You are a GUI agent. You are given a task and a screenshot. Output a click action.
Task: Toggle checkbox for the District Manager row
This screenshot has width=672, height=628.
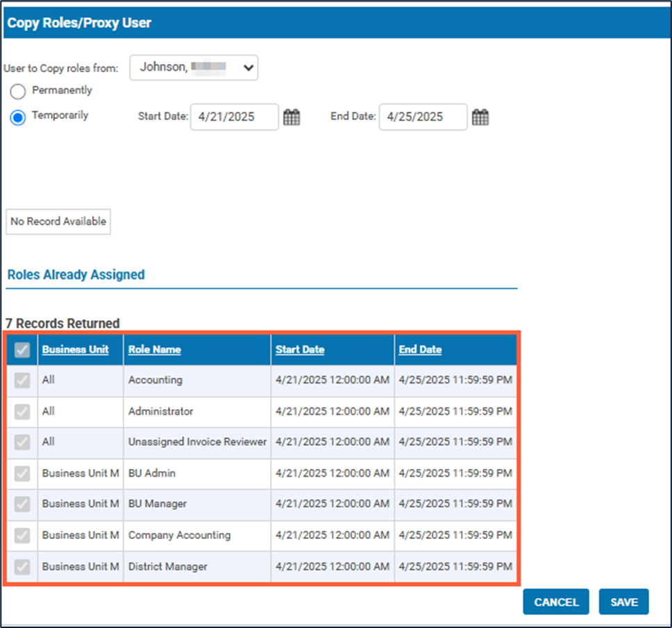[22, 567]
